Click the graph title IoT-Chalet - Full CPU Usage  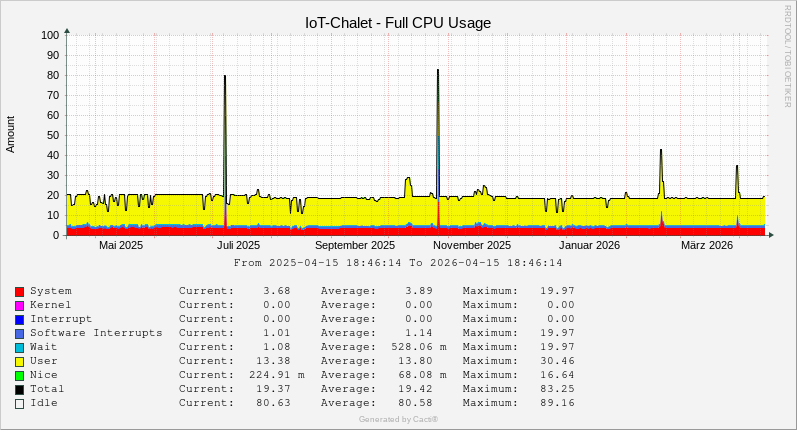pos(398,23)
